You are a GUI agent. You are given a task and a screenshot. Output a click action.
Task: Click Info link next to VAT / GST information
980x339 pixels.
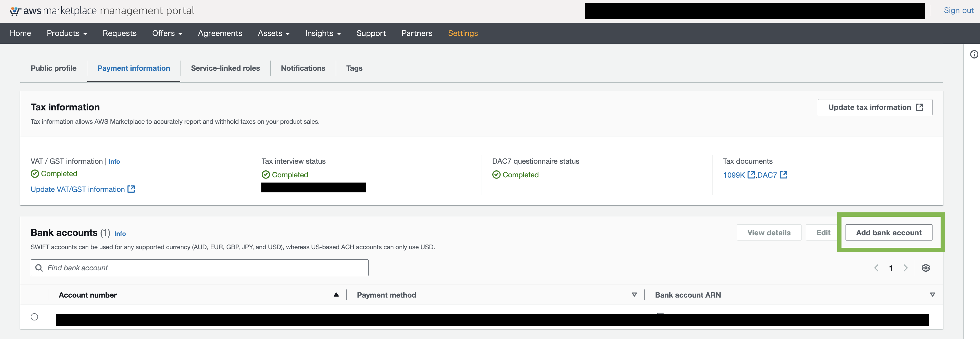point(114,161)
